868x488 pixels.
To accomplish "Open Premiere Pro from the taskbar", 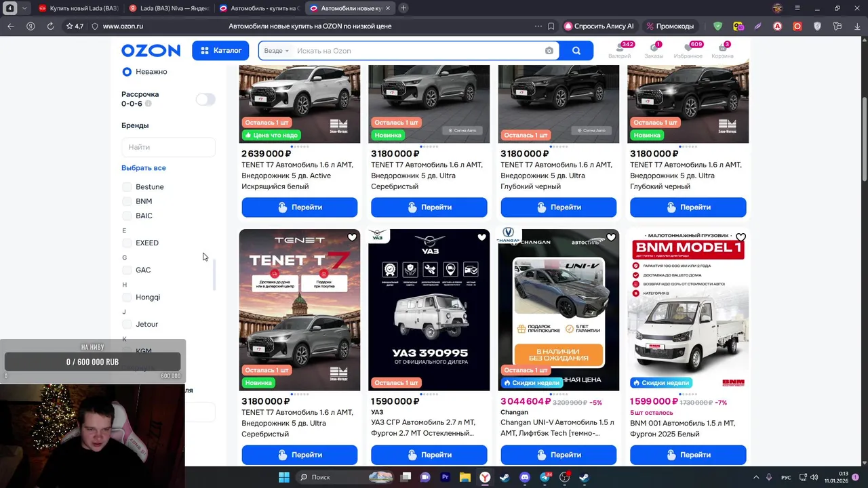I will point(445,477).
